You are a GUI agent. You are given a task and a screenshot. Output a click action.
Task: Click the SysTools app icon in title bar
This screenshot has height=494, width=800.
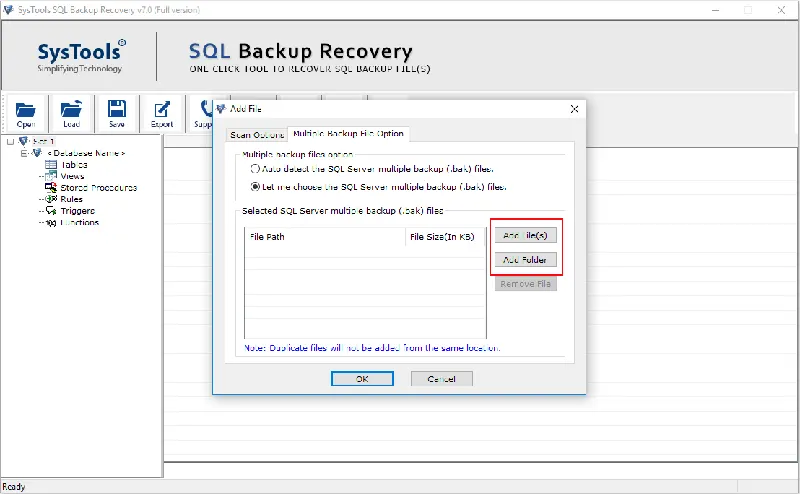(8, 9)
